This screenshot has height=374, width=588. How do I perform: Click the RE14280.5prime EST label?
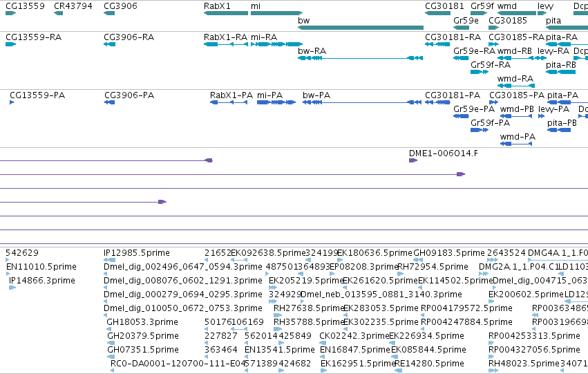click(x=429, y=364)
